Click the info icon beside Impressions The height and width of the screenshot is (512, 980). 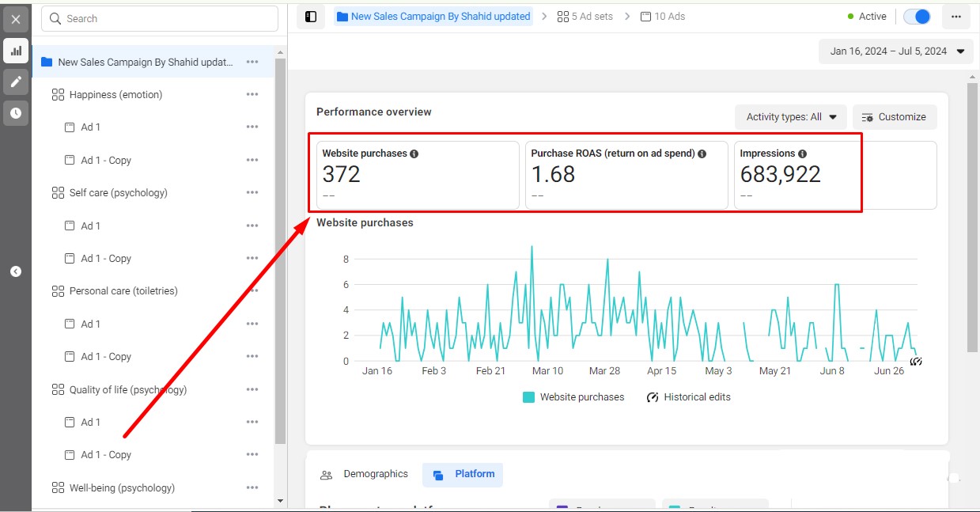pos(802,154)
